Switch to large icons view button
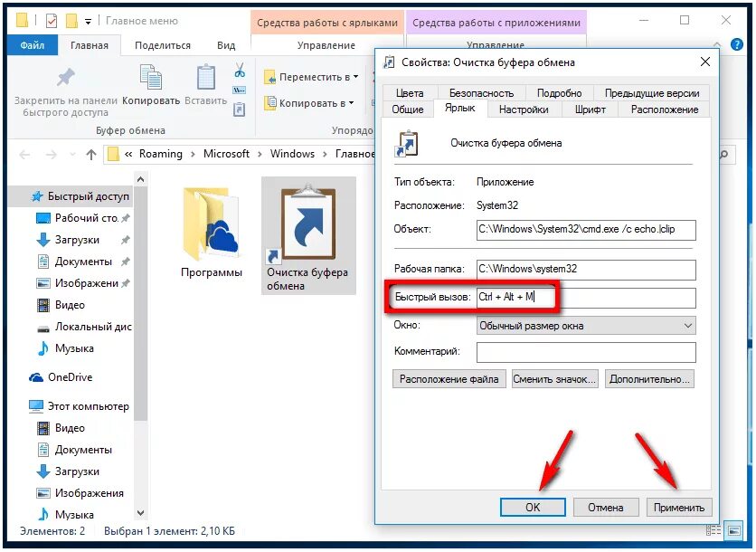The image size is (756, 552). coord(733,531)
